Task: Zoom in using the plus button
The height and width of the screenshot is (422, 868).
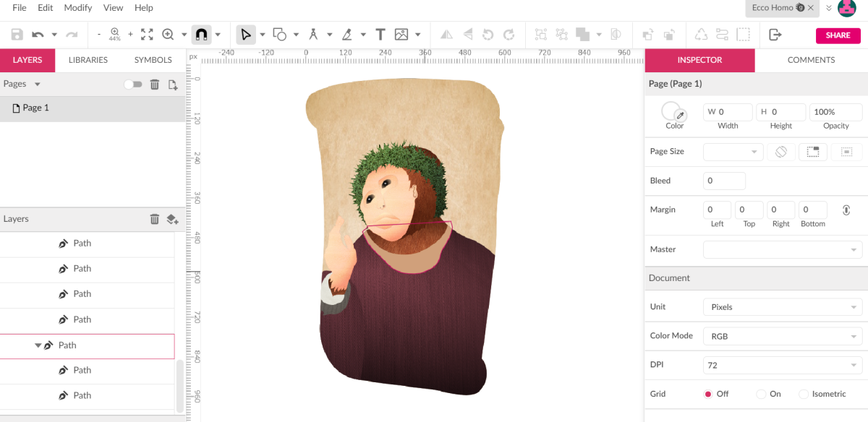Action: [130, 34]
